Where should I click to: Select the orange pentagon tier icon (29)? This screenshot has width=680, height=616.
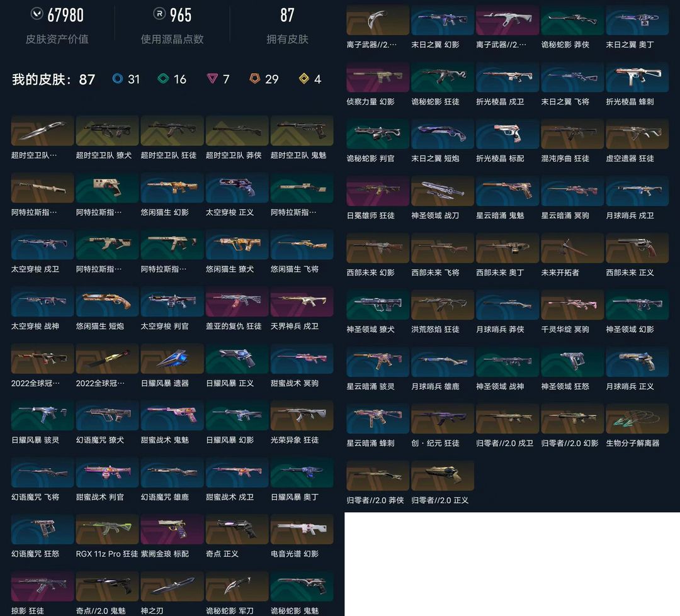tap(254, 79)
